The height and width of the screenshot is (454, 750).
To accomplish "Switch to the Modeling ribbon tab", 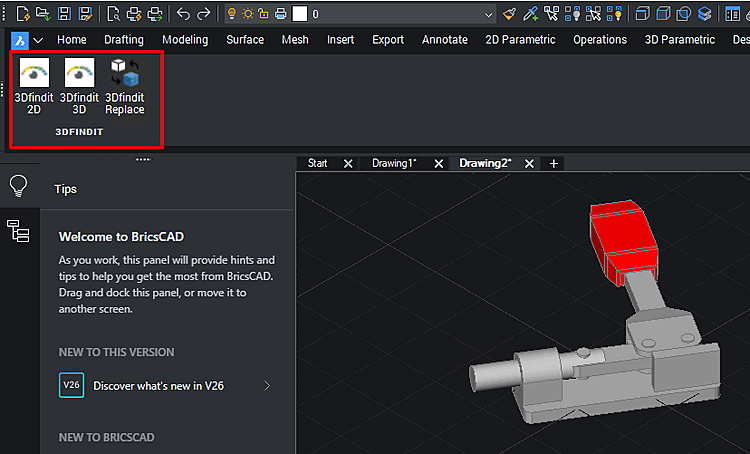I will [185, 40].
